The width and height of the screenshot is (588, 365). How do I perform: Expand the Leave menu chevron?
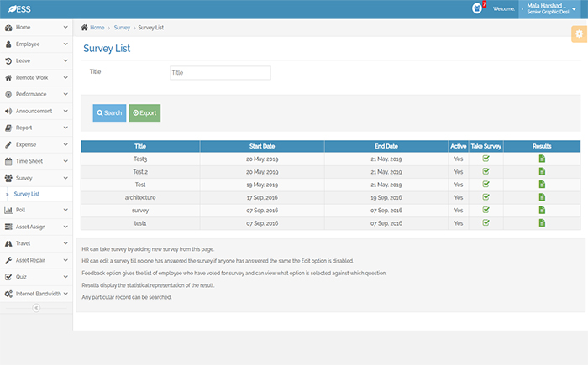point(66,60)
